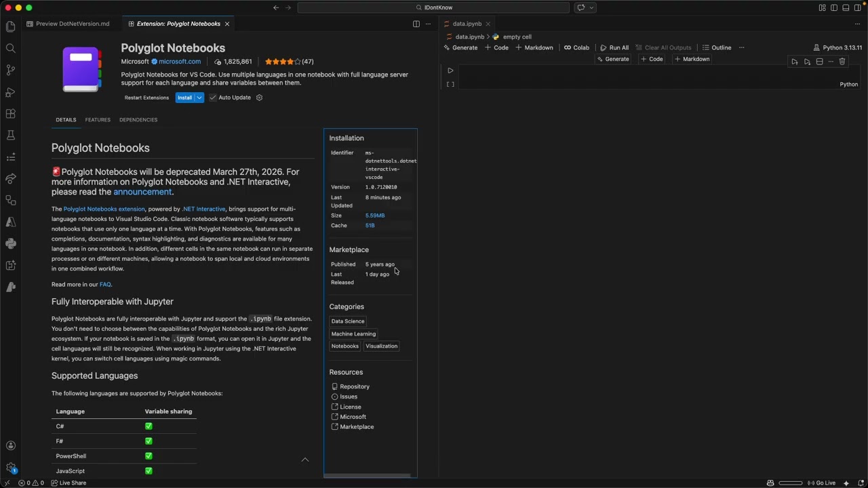
Task: Open the FAQ link in readme
Action: click(x=105, y=285)
